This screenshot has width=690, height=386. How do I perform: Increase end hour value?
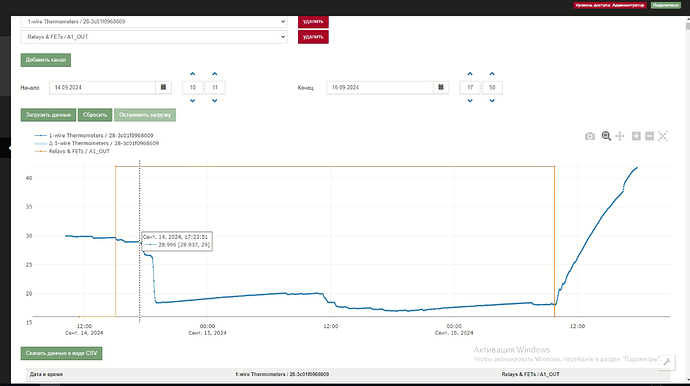click(470, 74)
